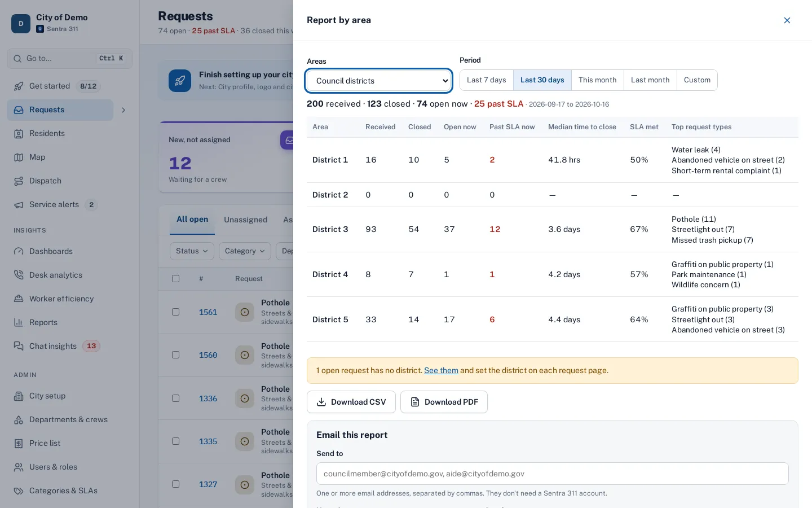The image size is (812, 508).
Task: Check the box for request 1561
Action: [x=175, y=312]
